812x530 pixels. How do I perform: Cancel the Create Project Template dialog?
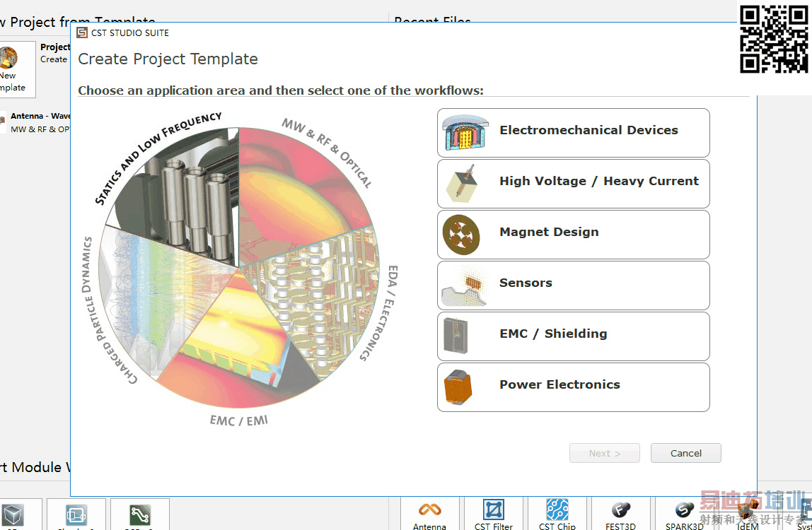pyautogui.click(x=685, y=453)
